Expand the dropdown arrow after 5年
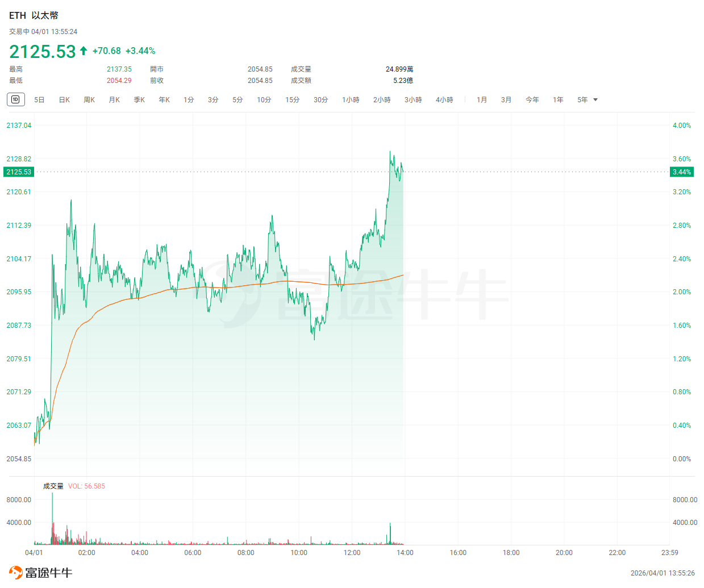Image resolution: width=704 pixels, height=588 pixels. 595,100
